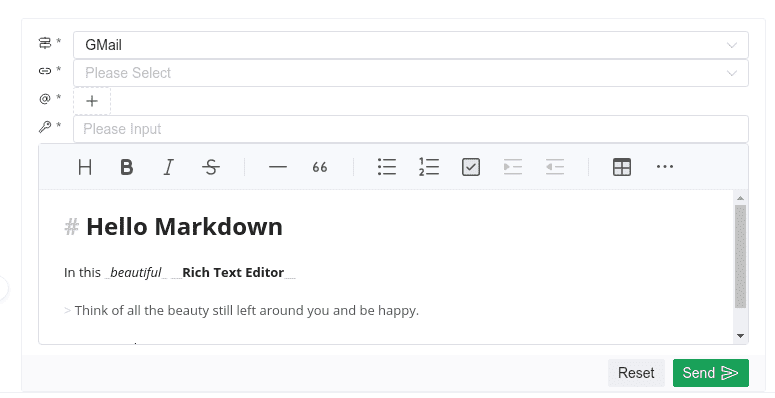The height and width of the screenshot is (398, 775).
Task: Click the indent toolbar icon
Action: click(513, 167)
